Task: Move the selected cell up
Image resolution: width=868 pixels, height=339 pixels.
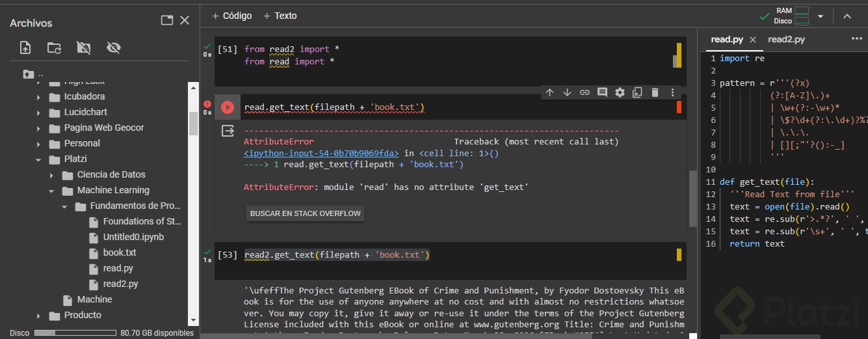Action: tap(549, 92)
